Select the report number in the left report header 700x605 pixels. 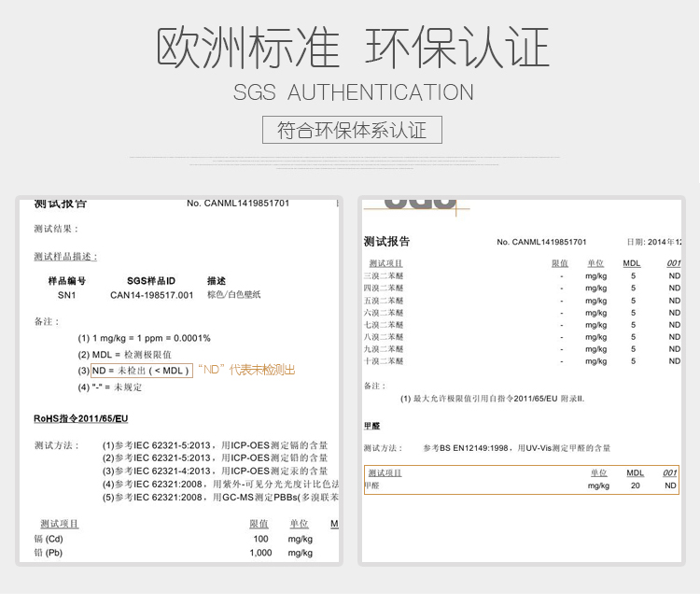pos(238,204)
